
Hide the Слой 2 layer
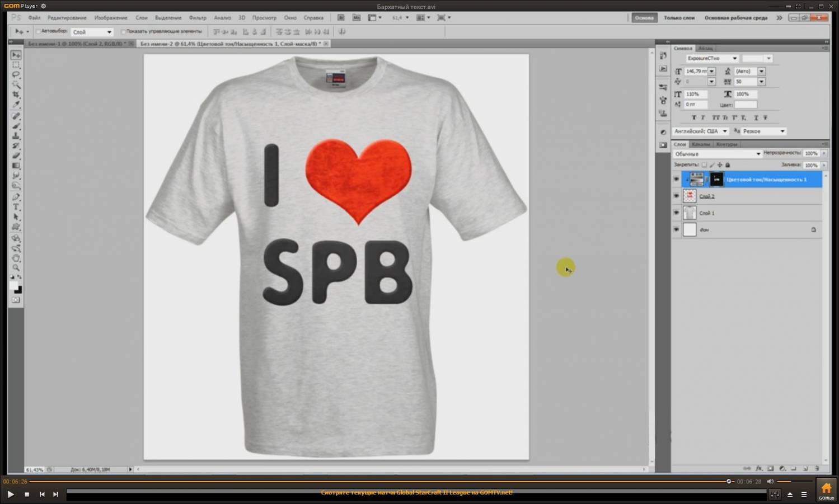tap(676, 196)
